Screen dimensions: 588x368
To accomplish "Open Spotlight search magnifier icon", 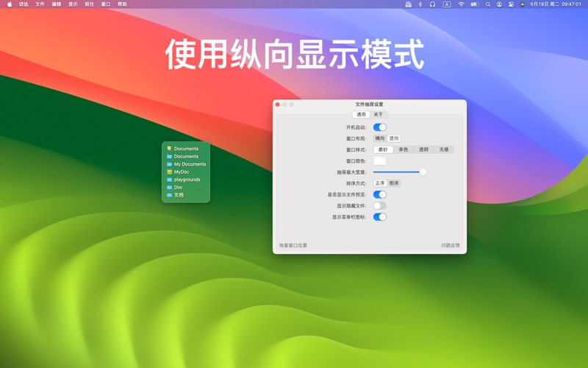I will click(x=488, y=4).
